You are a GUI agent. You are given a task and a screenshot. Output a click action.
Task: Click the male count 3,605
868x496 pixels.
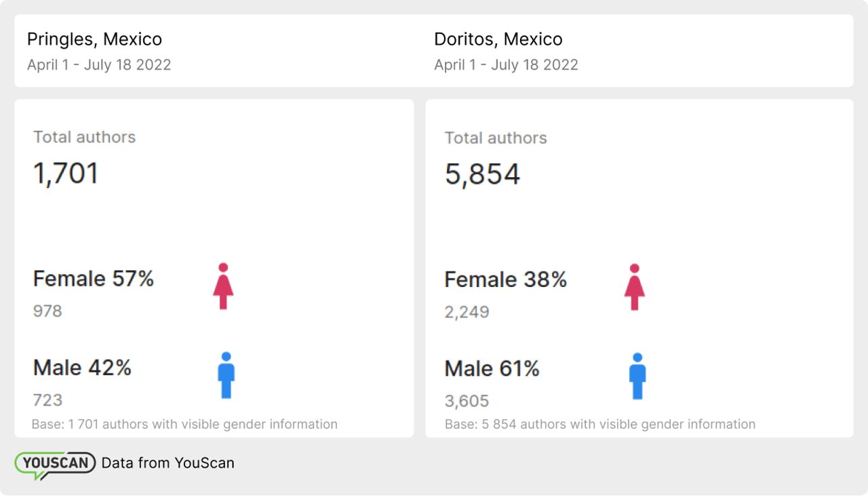pos(467,402)
